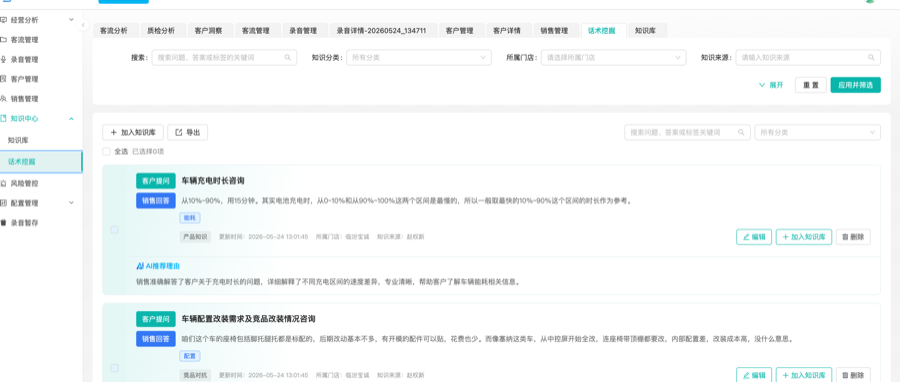
Task: Tick the 全选 checkbox
Action: pos(106,151)
